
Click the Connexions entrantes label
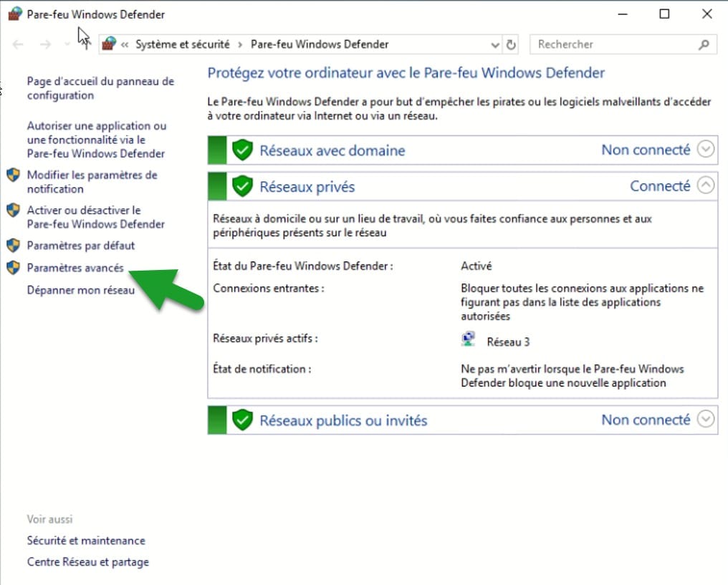point(269,288)
